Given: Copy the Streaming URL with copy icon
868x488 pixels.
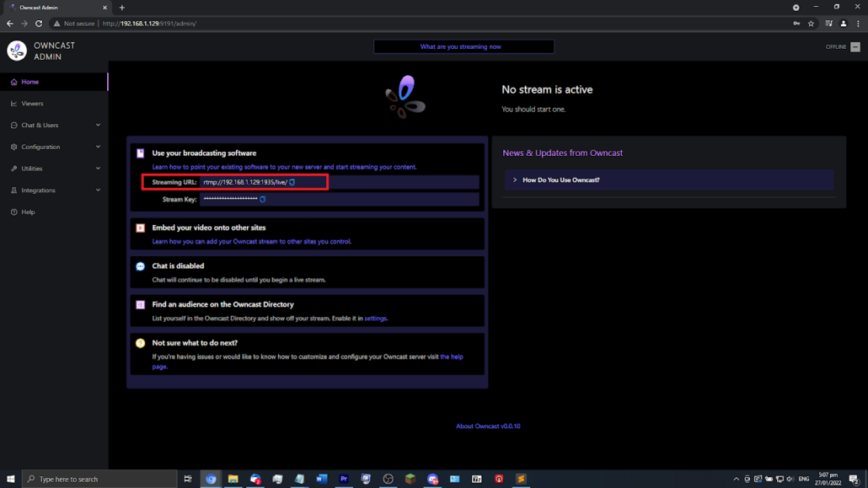Looking at the screenshot, I should (292, 182).
